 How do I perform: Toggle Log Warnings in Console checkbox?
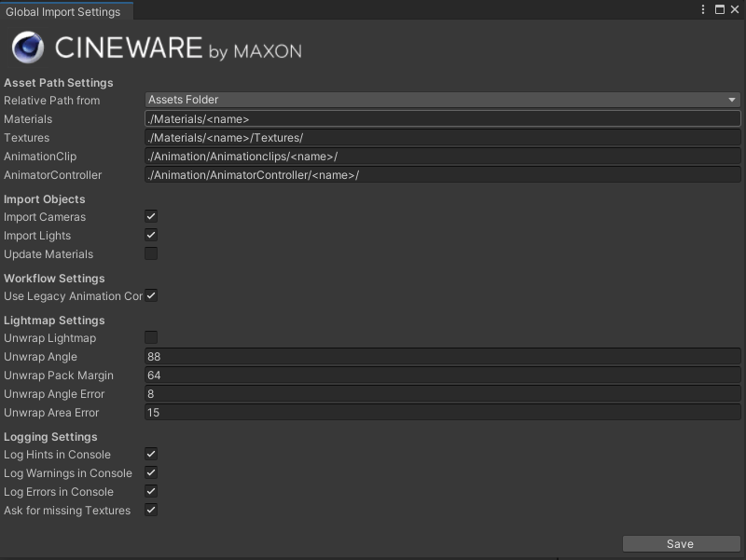click(x=151, y=472)
